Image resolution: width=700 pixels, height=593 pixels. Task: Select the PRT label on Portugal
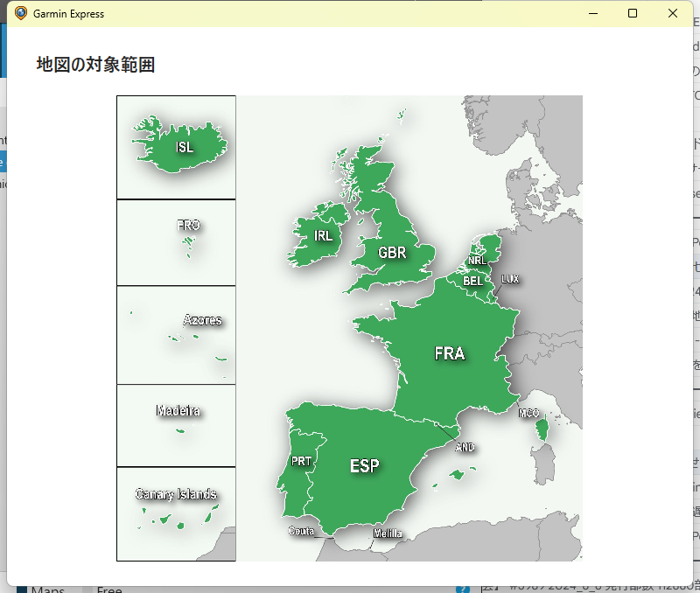301,461
